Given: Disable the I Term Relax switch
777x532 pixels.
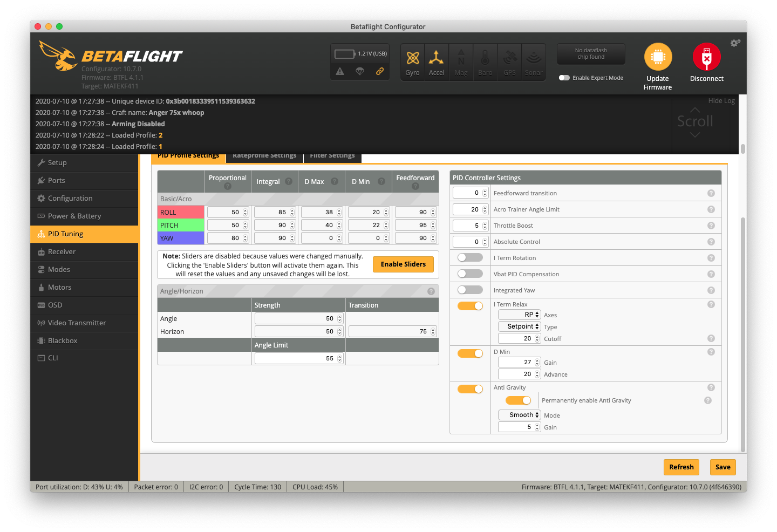Looking at the screenshot, I should click(470, 306).
